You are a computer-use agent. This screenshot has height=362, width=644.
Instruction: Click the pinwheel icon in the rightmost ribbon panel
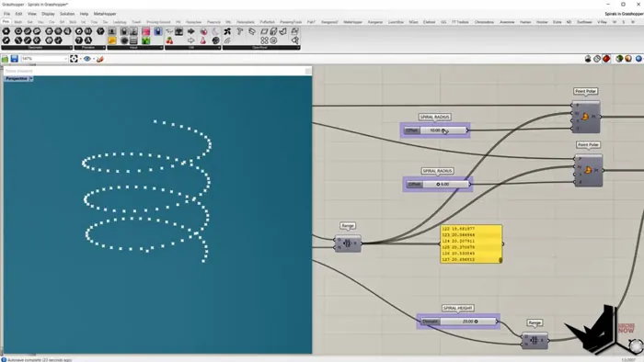pos(227,31)
